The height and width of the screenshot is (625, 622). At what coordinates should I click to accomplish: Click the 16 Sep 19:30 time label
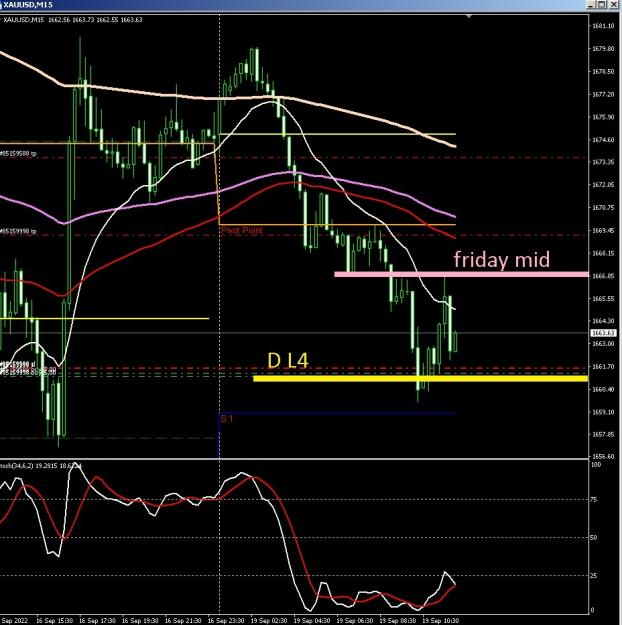coord(140,621)
